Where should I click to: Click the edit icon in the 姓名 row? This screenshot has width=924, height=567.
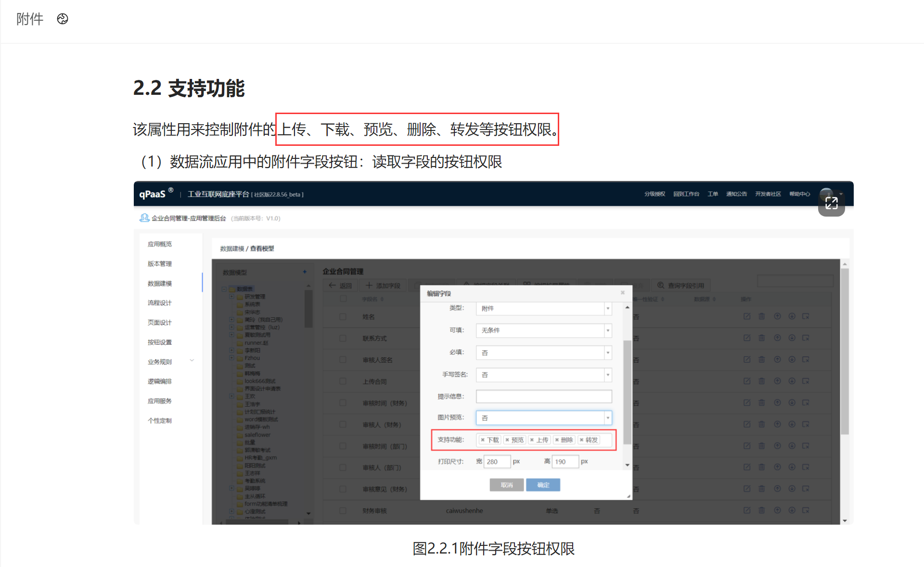pyautogui.click(x=746, y=316)
